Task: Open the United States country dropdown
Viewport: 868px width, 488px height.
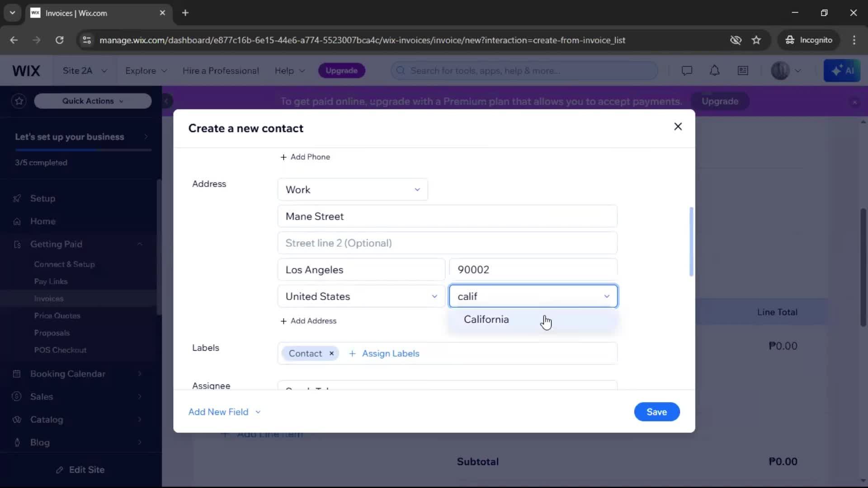Action: click(x=361, y=296)
